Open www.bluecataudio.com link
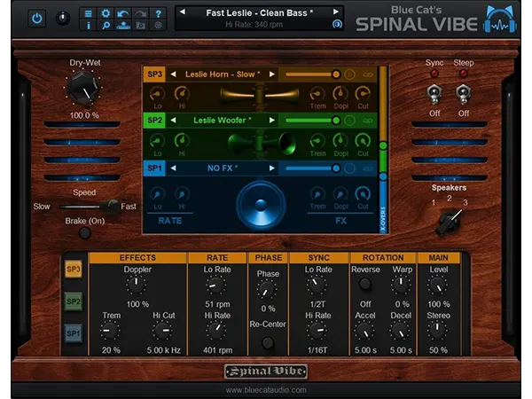This screenshot has width=532, height=399. [266, 390]
